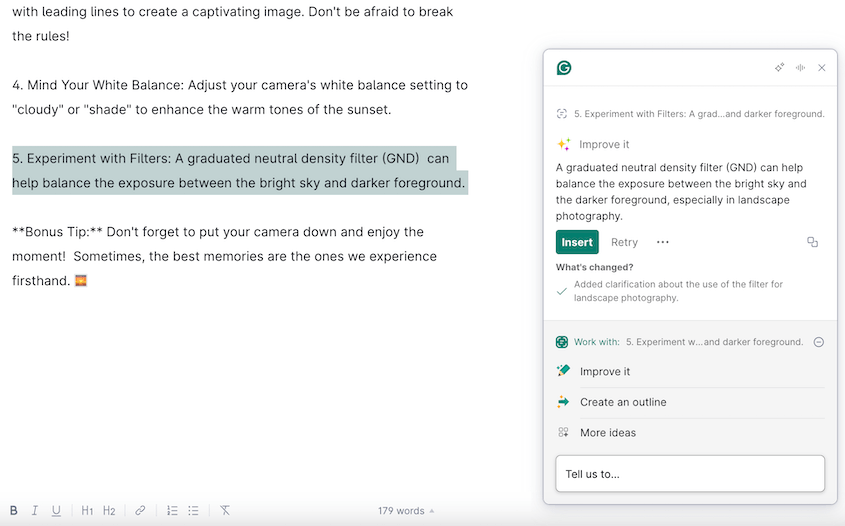845x526 pixels.
Task: Apply Heading 2 style
Action: click(109, 510)
